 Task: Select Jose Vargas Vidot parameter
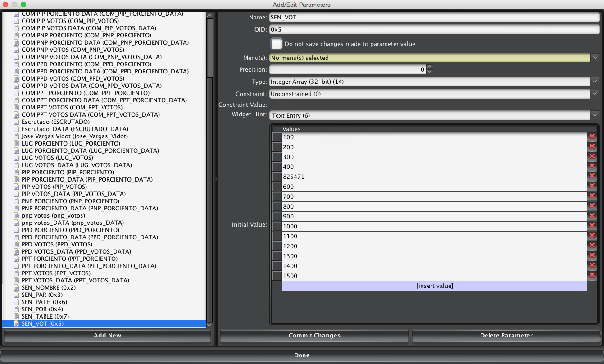[74, 136]
